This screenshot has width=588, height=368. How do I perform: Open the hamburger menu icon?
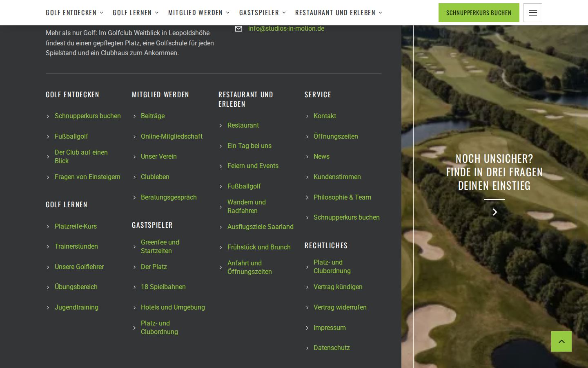click(532, 13)
